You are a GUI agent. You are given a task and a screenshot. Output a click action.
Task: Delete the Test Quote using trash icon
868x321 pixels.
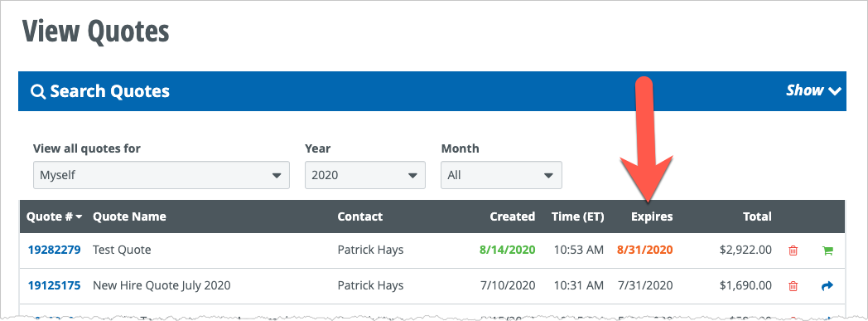[793, 250]
